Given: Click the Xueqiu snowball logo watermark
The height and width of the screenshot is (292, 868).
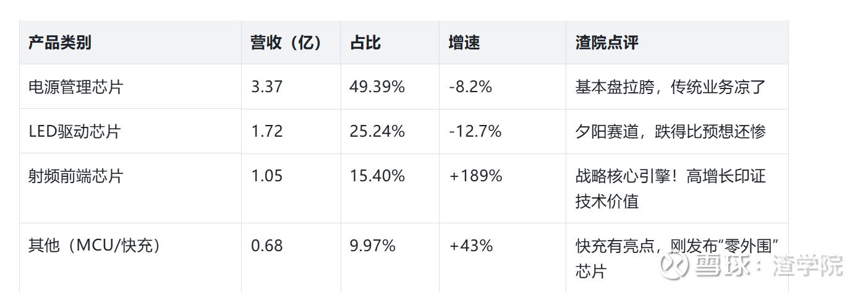Looking at the screenshot, I should [x=674, y=265].
